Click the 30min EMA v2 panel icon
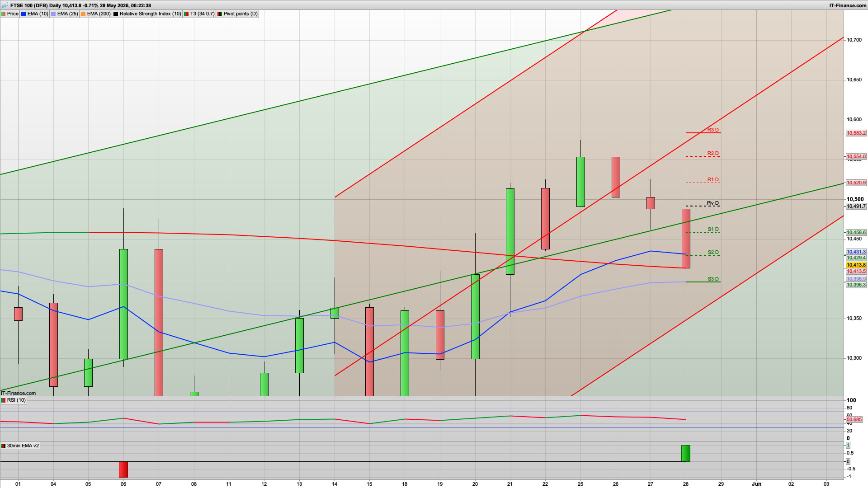This screenshot has height=488, width=868. coord(4,446)
